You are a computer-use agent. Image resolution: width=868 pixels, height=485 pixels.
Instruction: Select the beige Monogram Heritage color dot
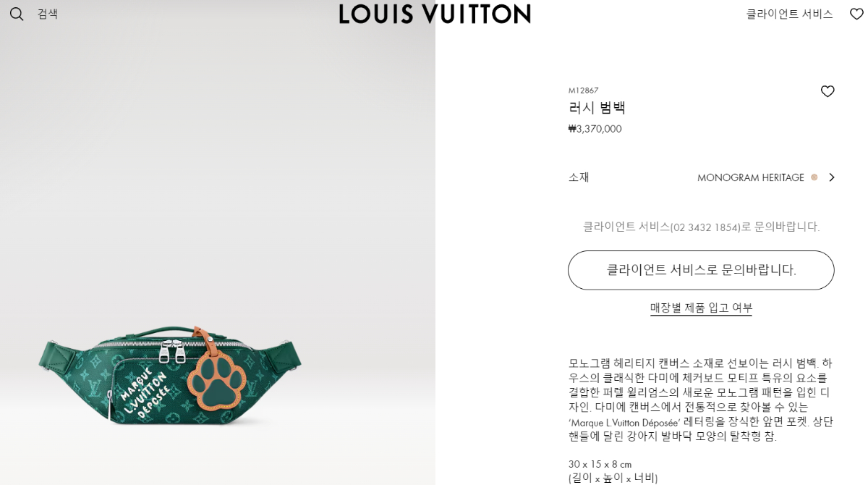click(x=814, y=177)
